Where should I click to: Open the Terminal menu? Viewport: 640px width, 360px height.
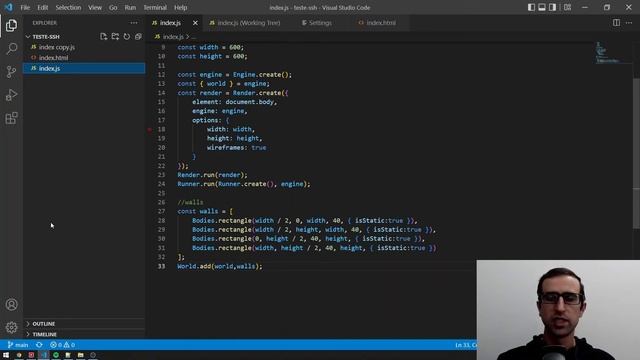[x=155, y=7]
